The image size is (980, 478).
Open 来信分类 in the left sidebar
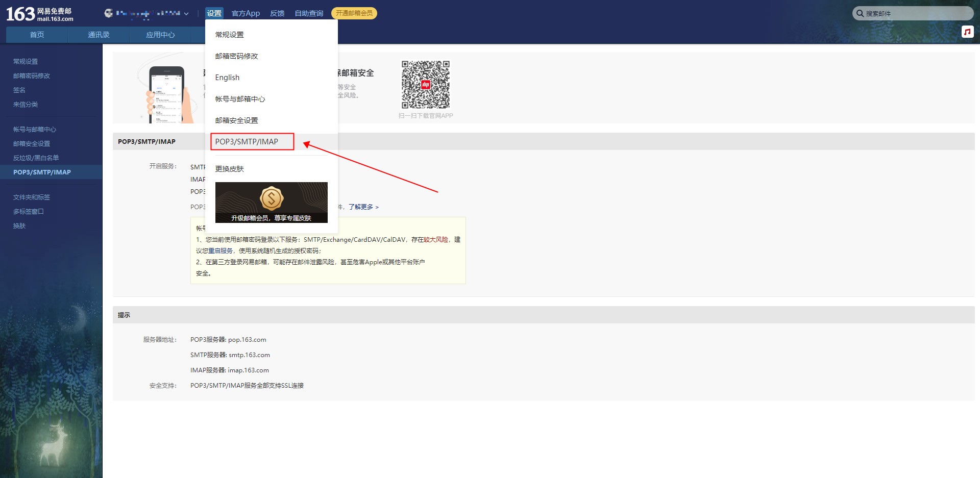click(x=26, y=104)
